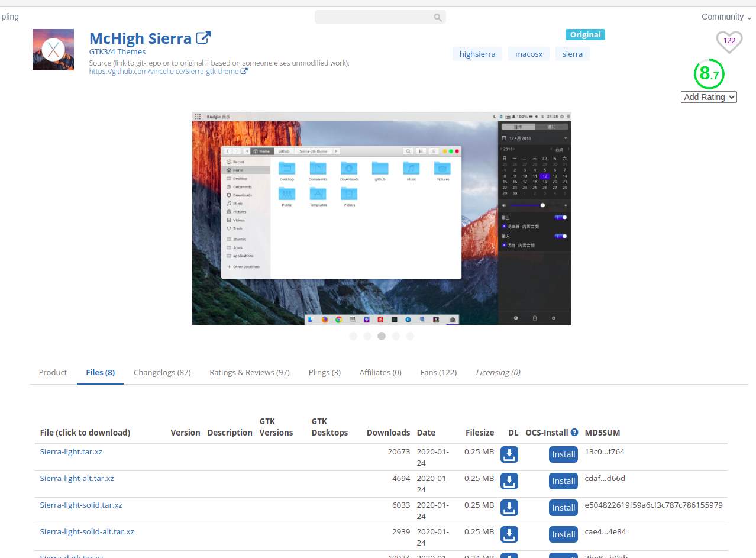Image resolution: width=756 pixels, height=558 pixels.
Task: Click the download count 6033
Action: coord(401,505)
